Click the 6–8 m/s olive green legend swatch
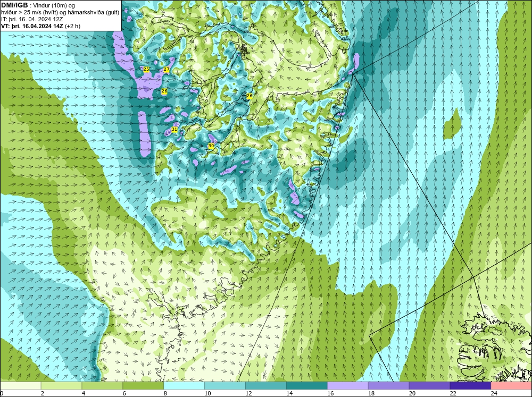532x397 pixels. (x=143, y=385)
